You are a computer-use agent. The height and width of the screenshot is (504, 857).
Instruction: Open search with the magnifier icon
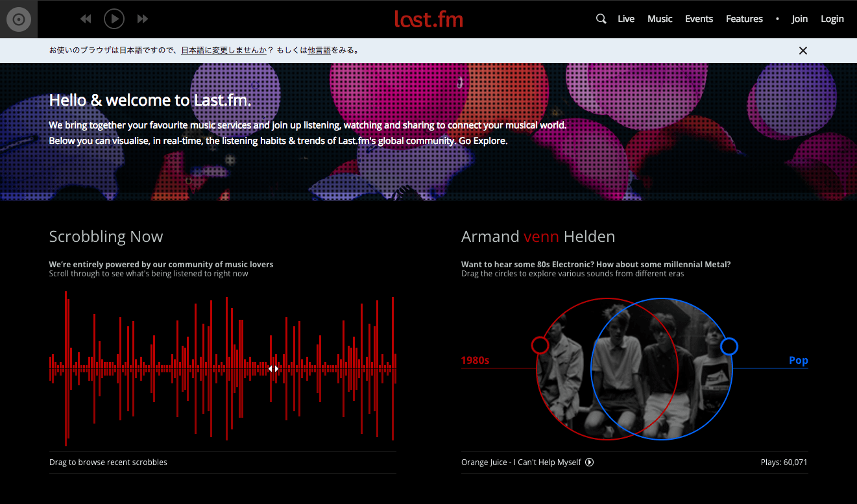pos(601,19)
